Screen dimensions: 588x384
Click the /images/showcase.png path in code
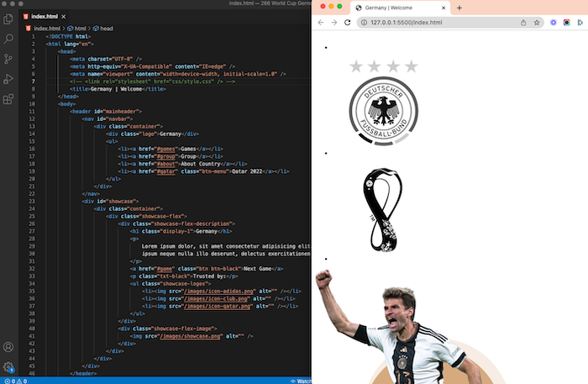192,336
